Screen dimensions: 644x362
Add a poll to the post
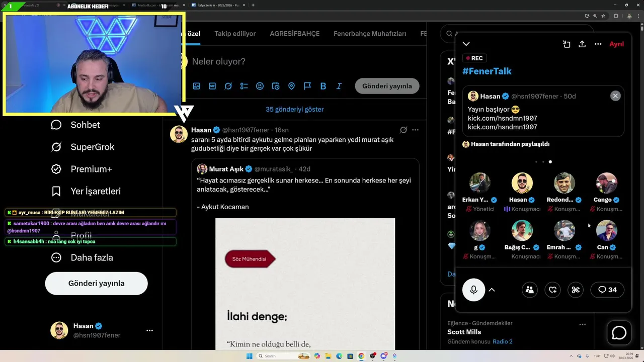(x=244, y=86)
